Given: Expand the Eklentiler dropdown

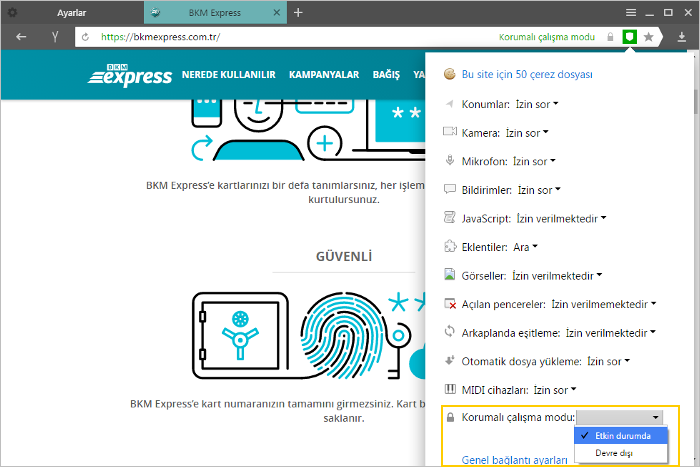Looking at the screenshot, I should click(525, 247).
